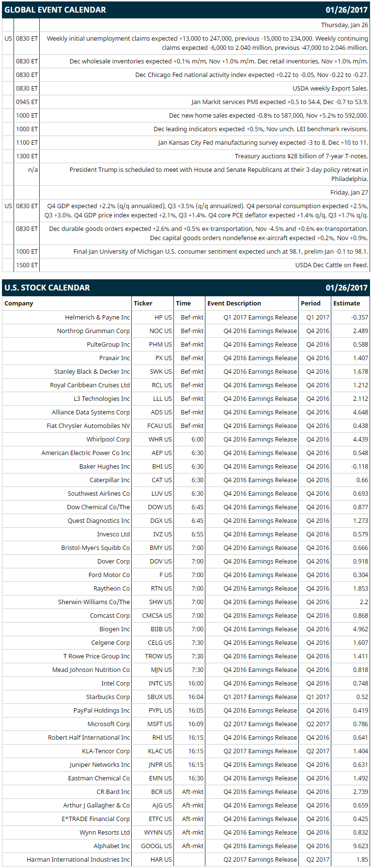Click KLA-Tencor Corp company name
Image resolution: width=372 pixels, height=868 pixels.
[x=106, y=751]
